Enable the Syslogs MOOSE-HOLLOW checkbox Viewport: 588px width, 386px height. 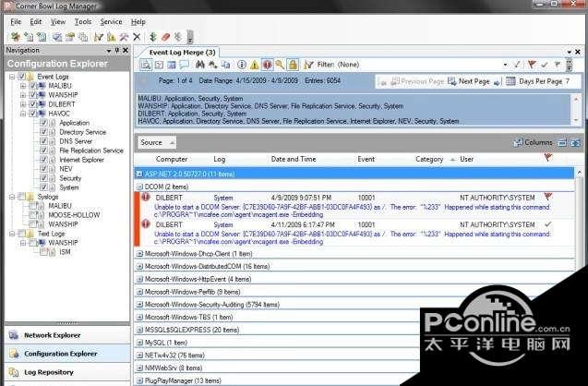coord(32,215)
